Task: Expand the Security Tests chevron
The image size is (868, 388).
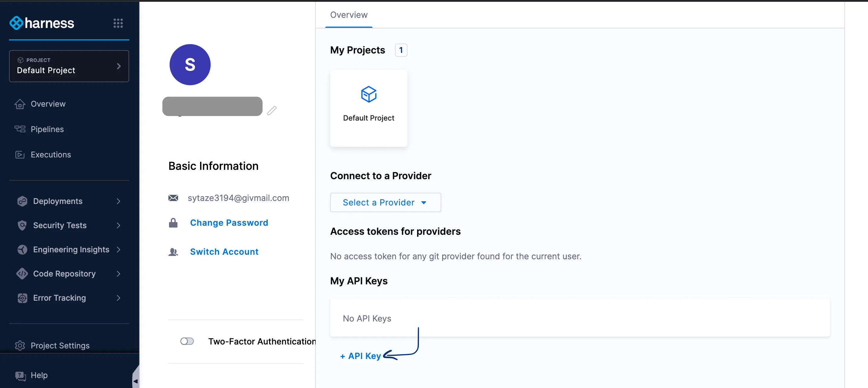Action: [118, 225]
